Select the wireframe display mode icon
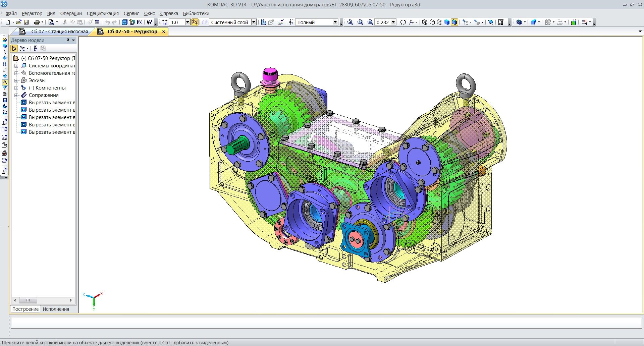644x346 pixels. pyautogui.click(x=425, y=22)
